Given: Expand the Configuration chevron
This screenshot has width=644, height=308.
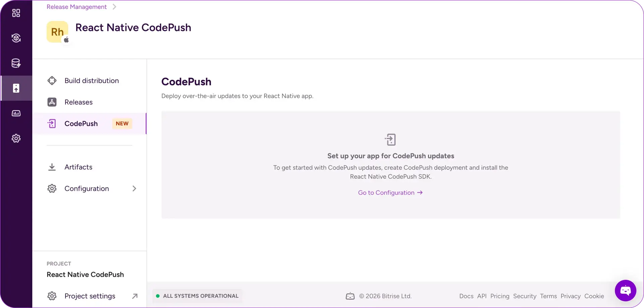Looking at the screenshot, I should tap(134, 189).
